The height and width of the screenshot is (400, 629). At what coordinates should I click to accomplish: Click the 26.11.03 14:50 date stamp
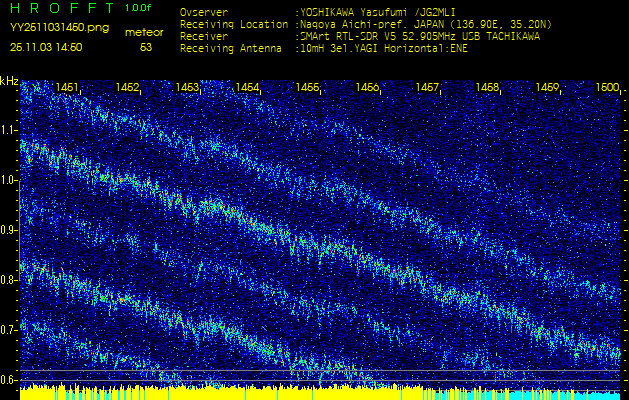(46, 46)
